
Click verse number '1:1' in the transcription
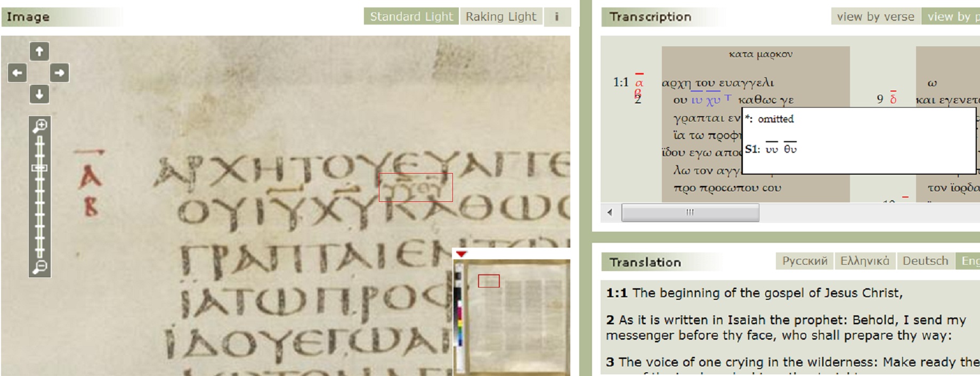click(621, 82)
